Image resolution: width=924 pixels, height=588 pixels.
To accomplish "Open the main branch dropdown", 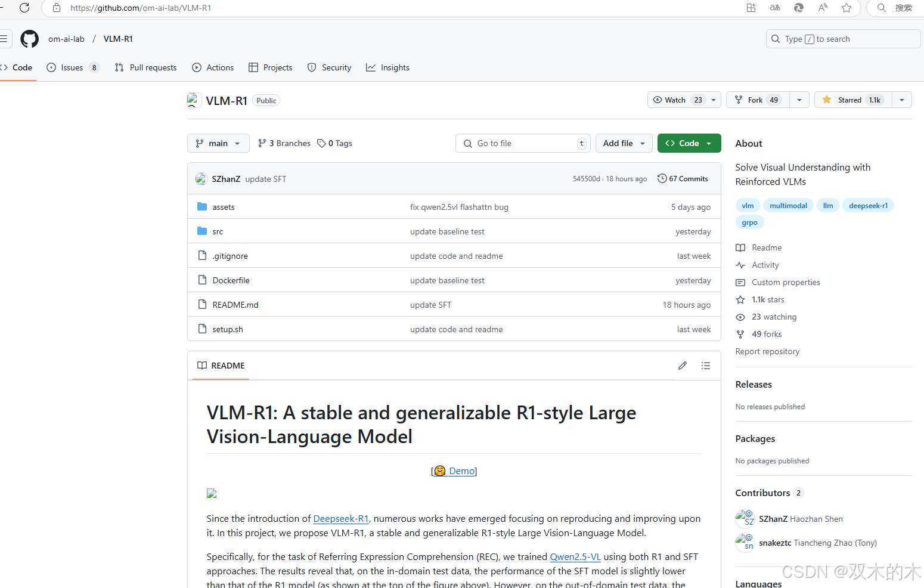I will tap(218, 143).
